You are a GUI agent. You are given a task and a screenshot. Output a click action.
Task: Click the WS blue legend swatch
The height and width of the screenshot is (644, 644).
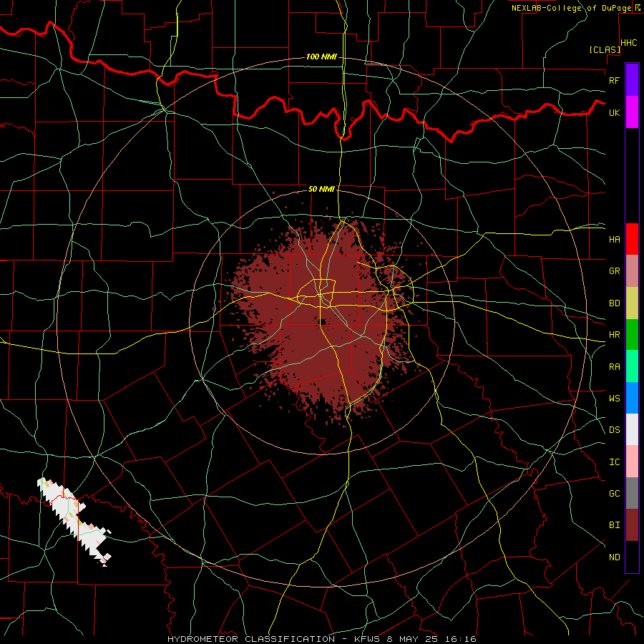[632, 398]
